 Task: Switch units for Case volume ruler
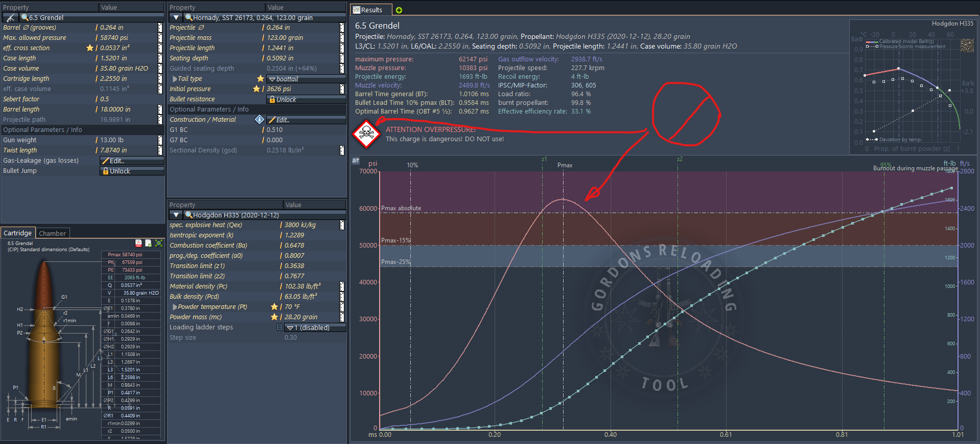coord(160,69)
